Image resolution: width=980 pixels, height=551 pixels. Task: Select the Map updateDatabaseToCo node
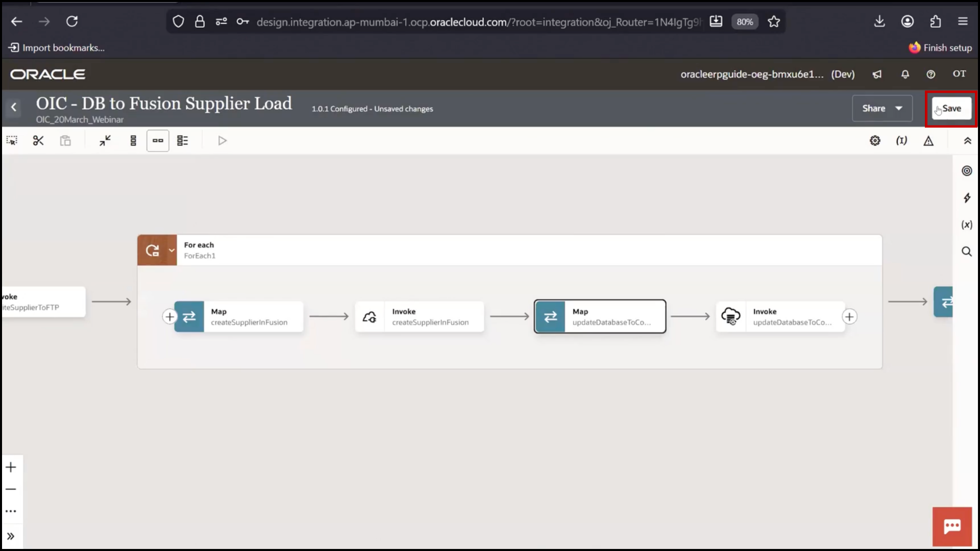600,317
